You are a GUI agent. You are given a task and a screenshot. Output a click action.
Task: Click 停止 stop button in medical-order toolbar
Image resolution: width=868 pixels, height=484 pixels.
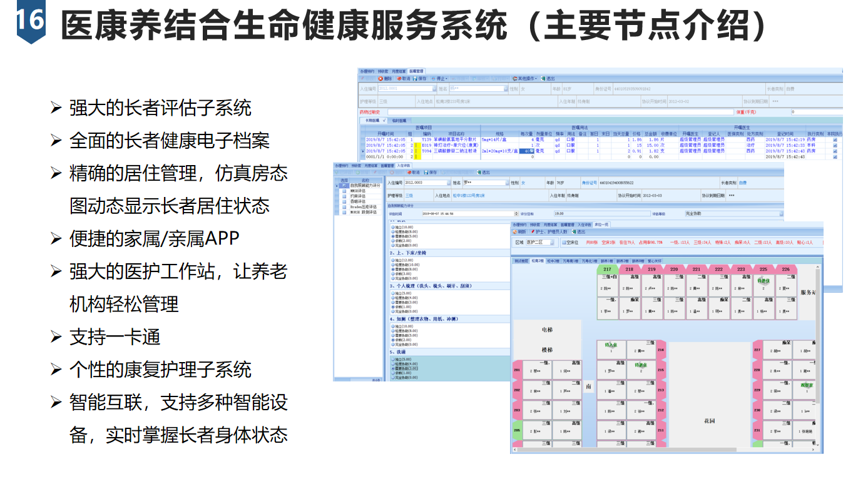pos(439,79)
